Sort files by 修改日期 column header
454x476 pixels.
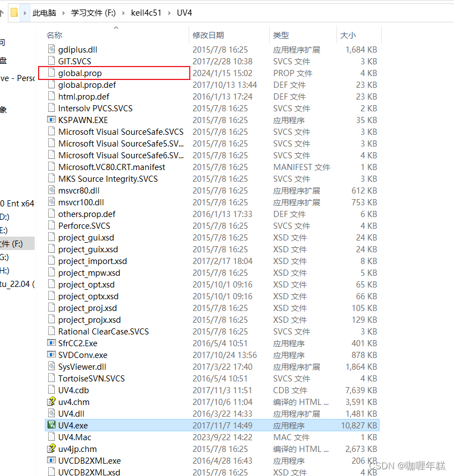[x=208, y=35]
